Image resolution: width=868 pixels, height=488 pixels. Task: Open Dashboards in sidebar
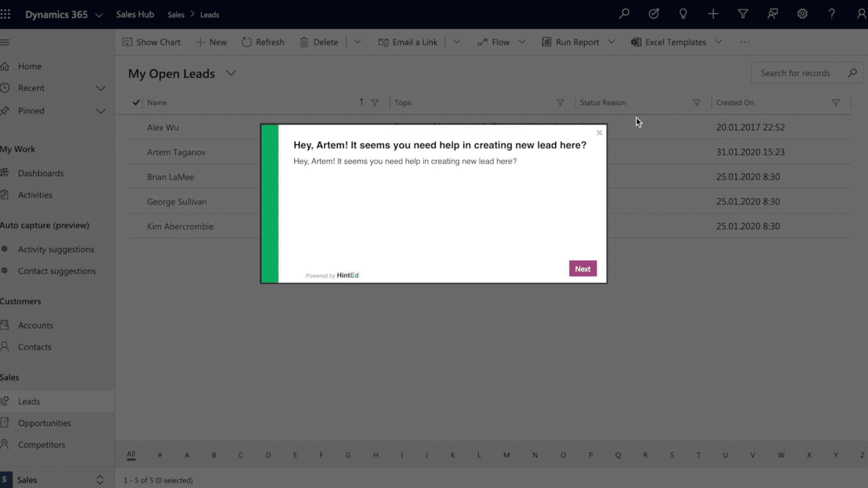point(41,173)
